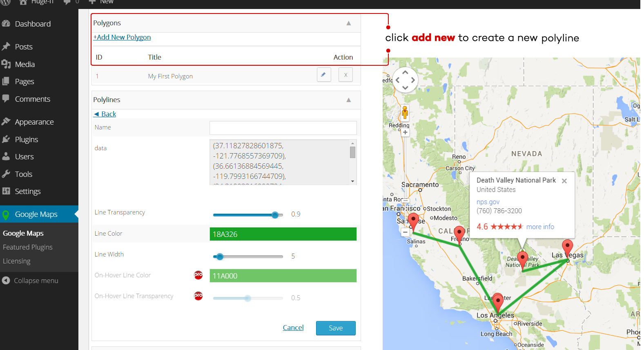
Task: Click the Media icon in sidebar
Action: click(6, 64)
